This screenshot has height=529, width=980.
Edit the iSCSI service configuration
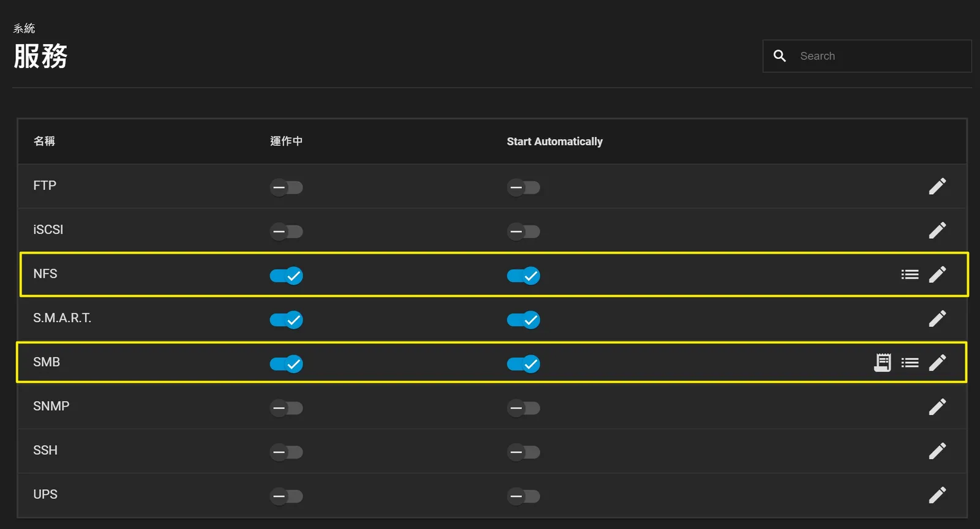pyautogui.click(x=937, y=230)
